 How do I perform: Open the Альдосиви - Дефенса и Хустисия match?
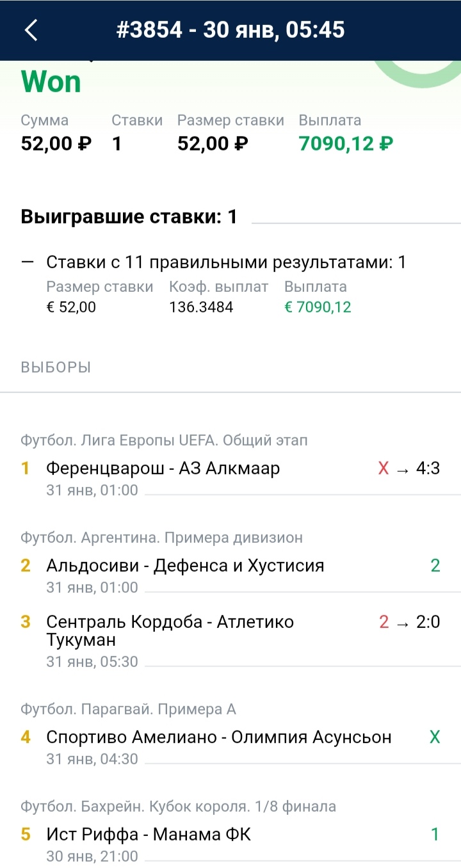click(x=185, y=566)
